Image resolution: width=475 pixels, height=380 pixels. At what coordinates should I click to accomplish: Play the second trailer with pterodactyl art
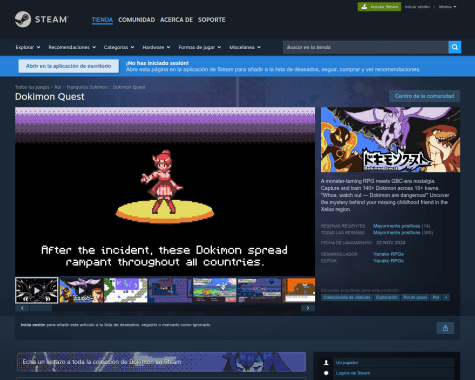(x=81, y=290)
